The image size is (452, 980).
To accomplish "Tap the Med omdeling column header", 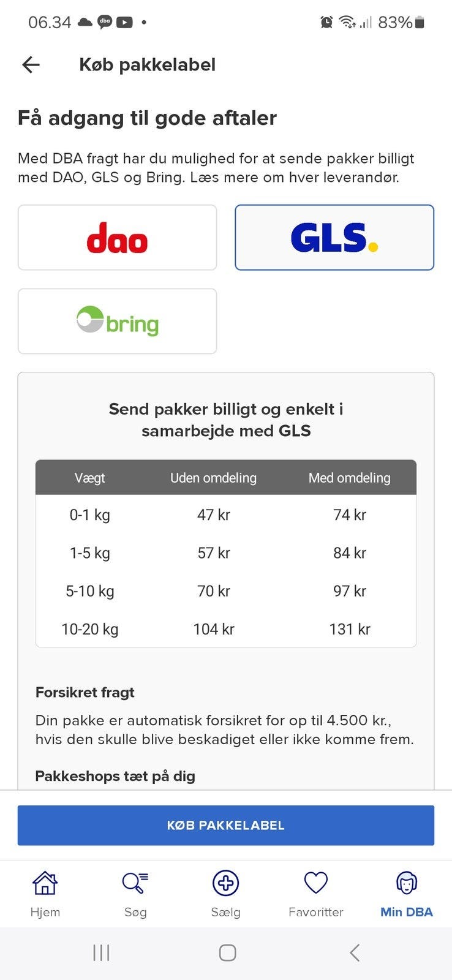I will pyautogui.click(x=349, y=478).
